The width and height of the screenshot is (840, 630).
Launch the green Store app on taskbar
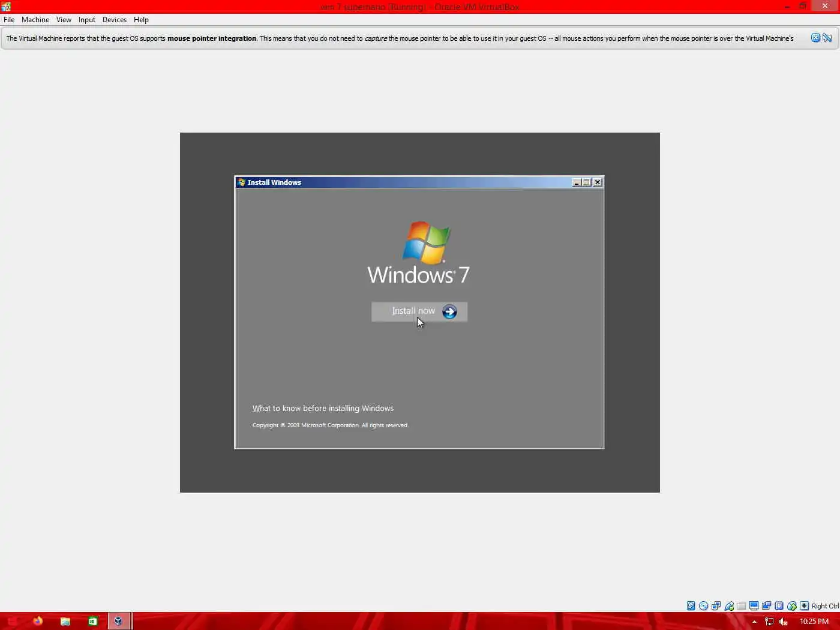pos(92,621)
